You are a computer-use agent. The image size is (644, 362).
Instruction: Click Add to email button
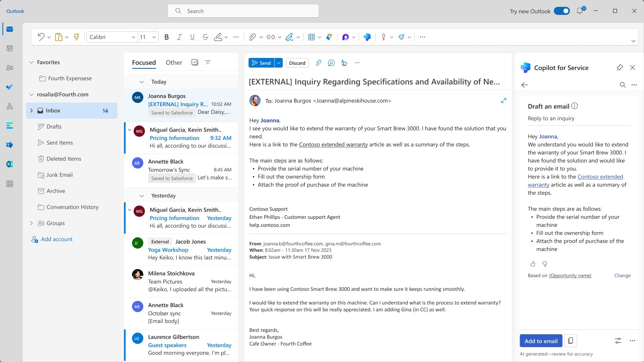tap(541, 341)
